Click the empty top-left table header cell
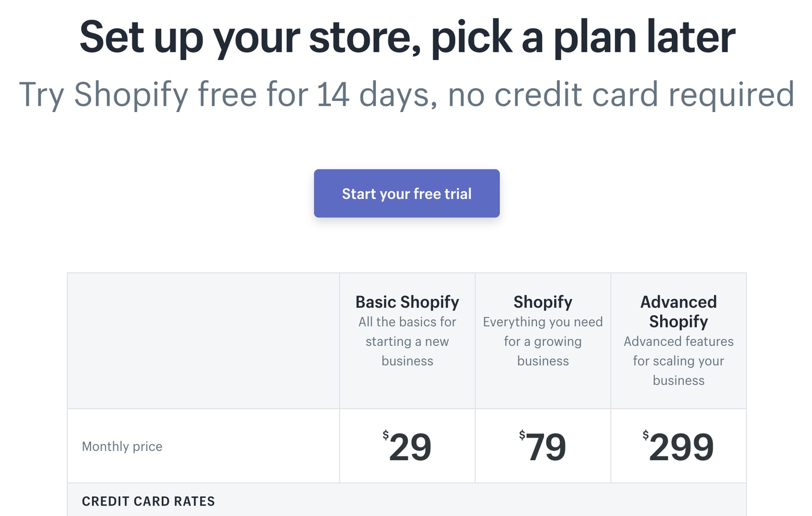 coord(204,341)
